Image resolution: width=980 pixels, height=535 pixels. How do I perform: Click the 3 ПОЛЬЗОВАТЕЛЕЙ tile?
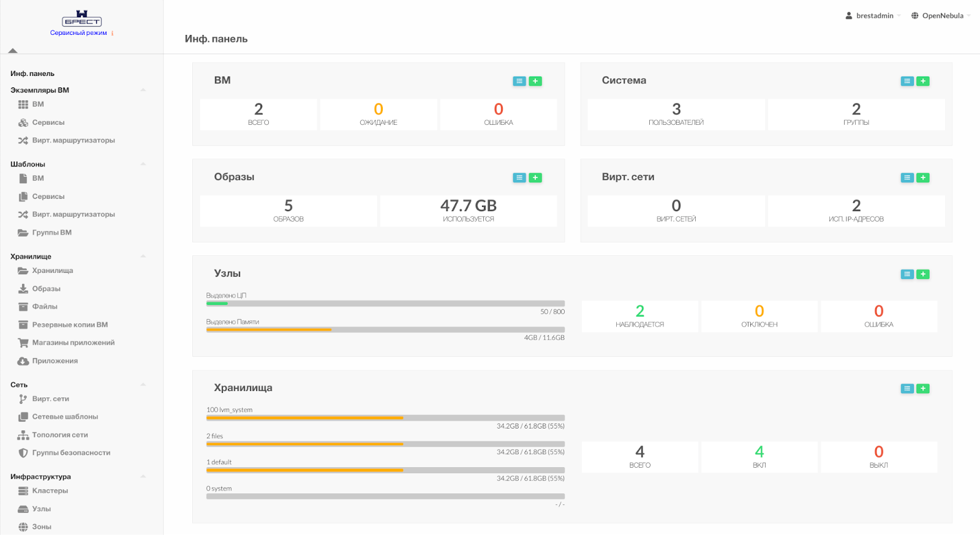click(x=676, y=114)
